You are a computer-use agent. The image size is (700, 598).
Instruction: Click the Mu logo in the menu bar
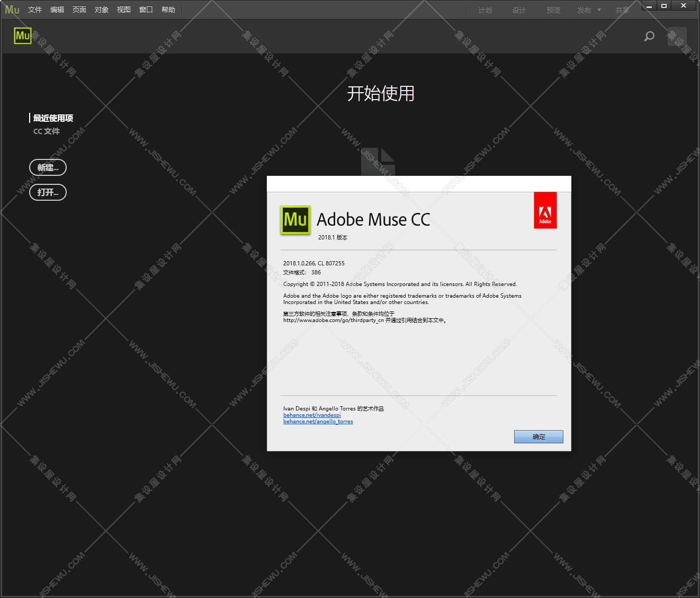pos(12,10)
